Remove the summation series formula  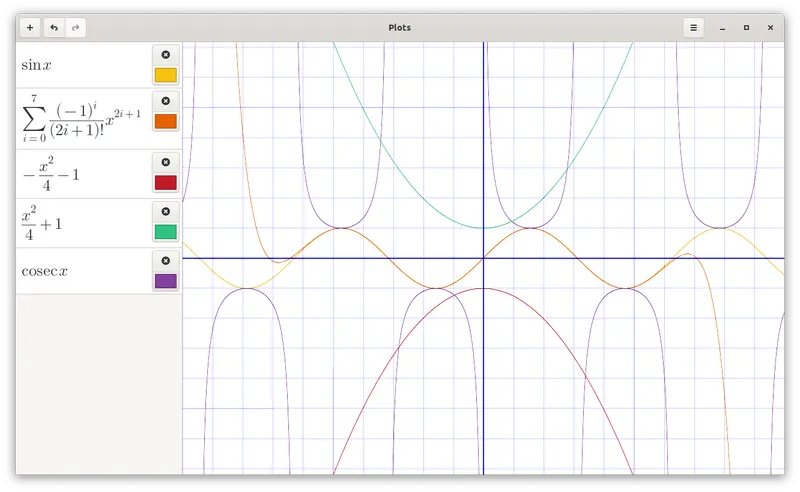166,101
